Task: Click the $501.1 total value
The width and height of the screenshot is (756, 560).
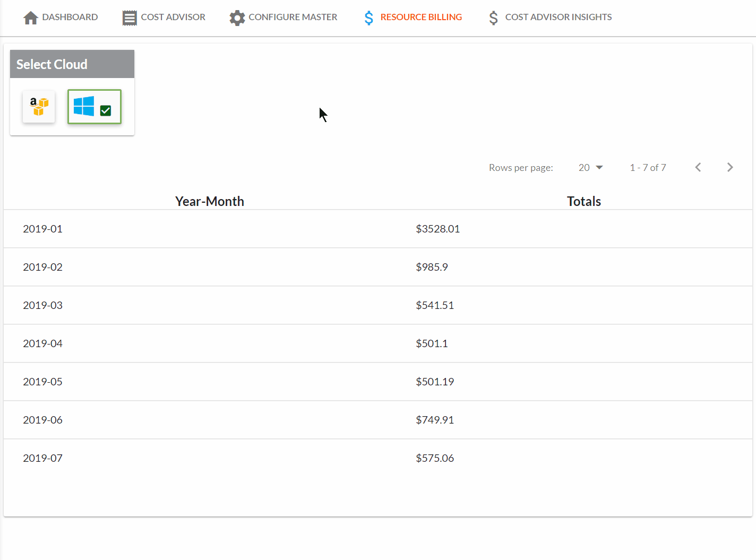Action: [x=432, y=343]
